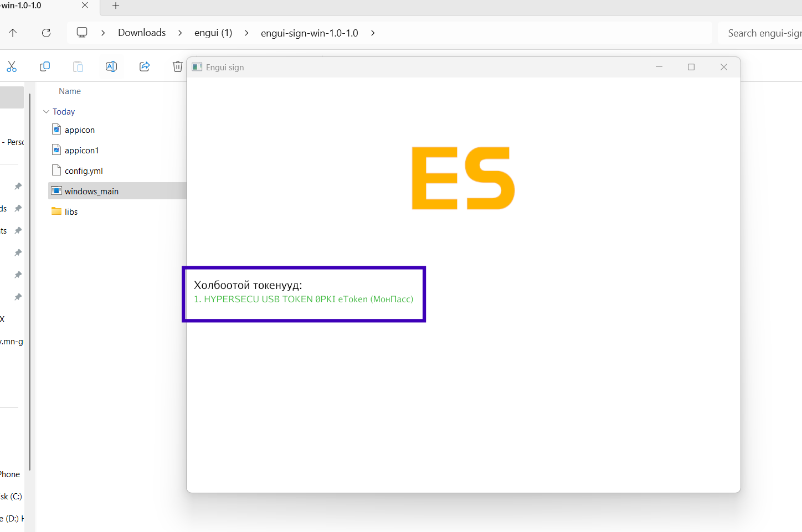Click the Delete trash icon
802x532 pixels.
177,66
